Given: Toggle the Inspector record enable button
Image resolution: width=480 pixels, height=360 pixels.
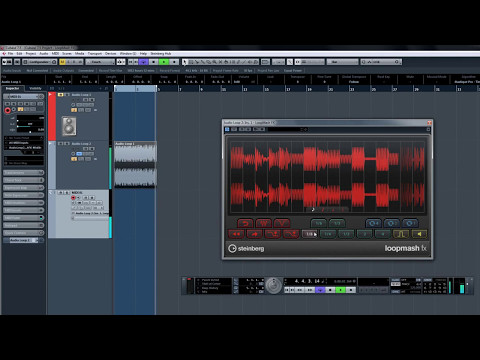Looking at the screenshot, I should pos(7,110).
